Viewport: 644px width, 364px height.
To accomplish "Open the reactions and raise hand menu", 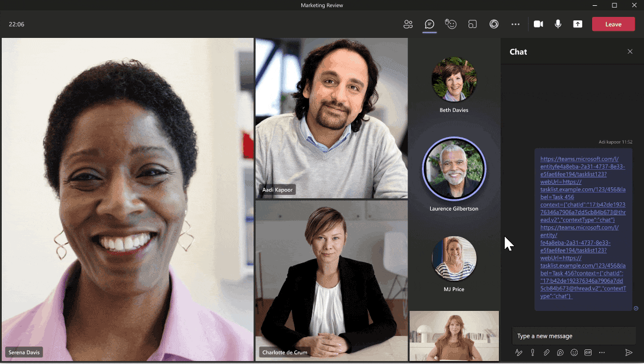I will click(451, 24).
